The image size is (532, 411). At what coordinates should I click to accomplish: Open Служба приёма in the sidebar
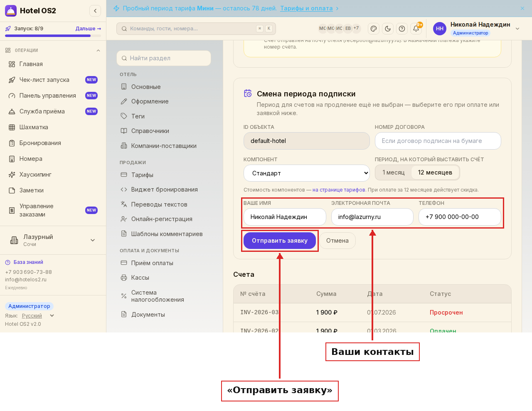(x=53, y=111)
